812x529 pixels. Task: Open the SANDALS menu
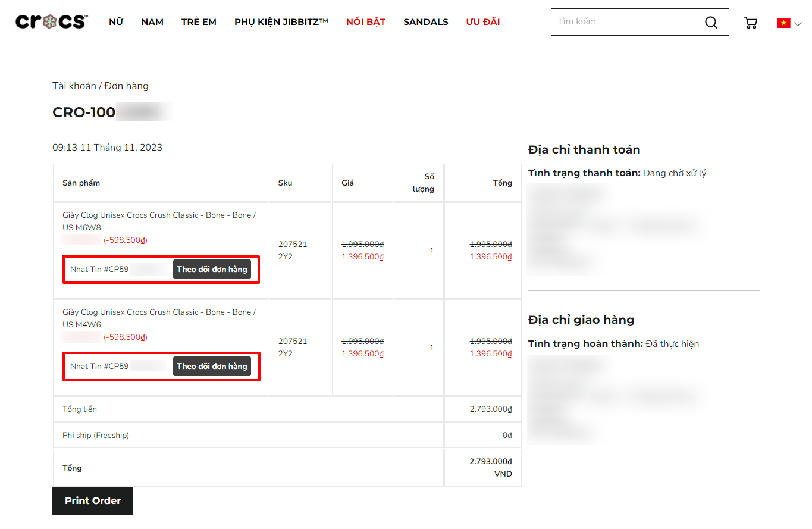point(426,22)
